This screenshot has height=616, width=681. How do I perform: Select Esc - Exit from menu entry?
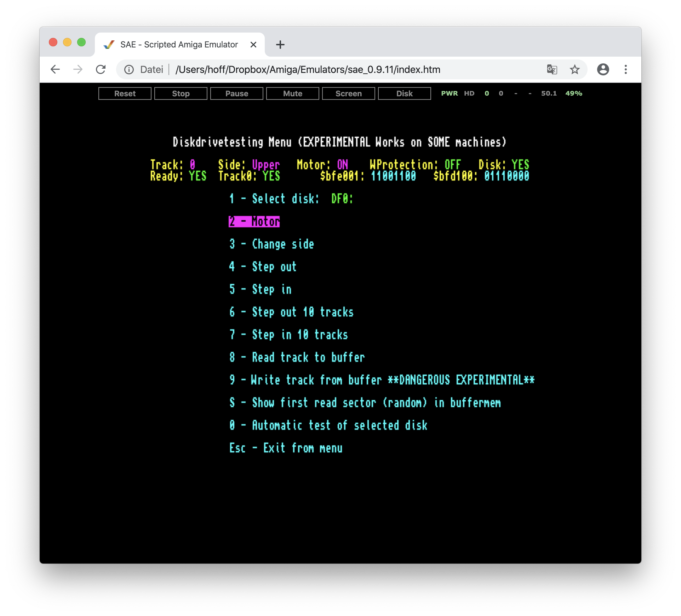pos(286,448)
